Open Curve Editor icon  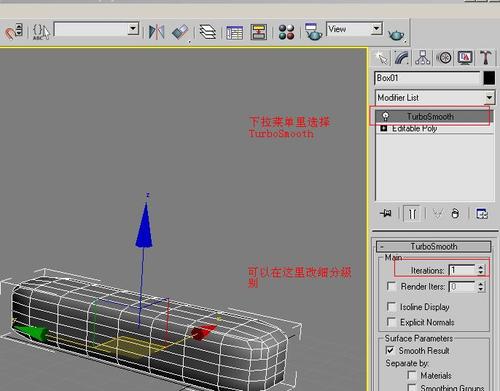[x=234, y=33]
